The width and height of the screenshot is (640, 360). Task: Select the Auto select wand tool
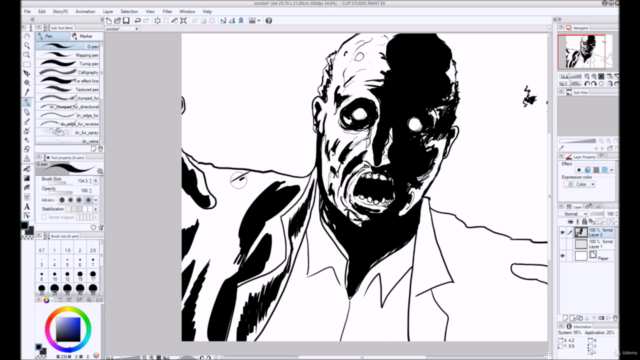[27, 83]
